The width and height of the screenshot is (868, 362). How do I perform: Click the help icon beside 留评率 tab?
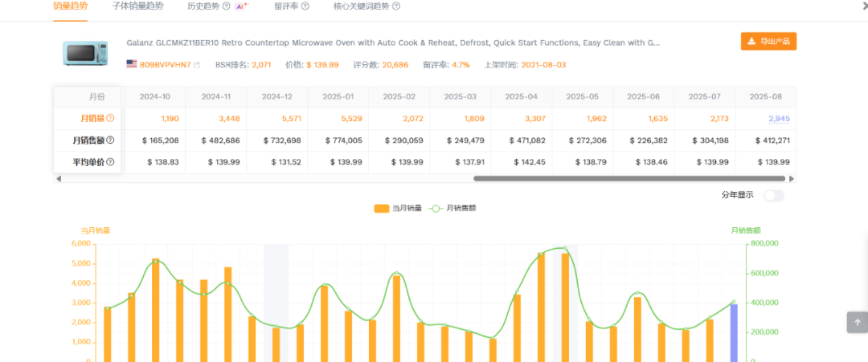click(x=305, y=6)
